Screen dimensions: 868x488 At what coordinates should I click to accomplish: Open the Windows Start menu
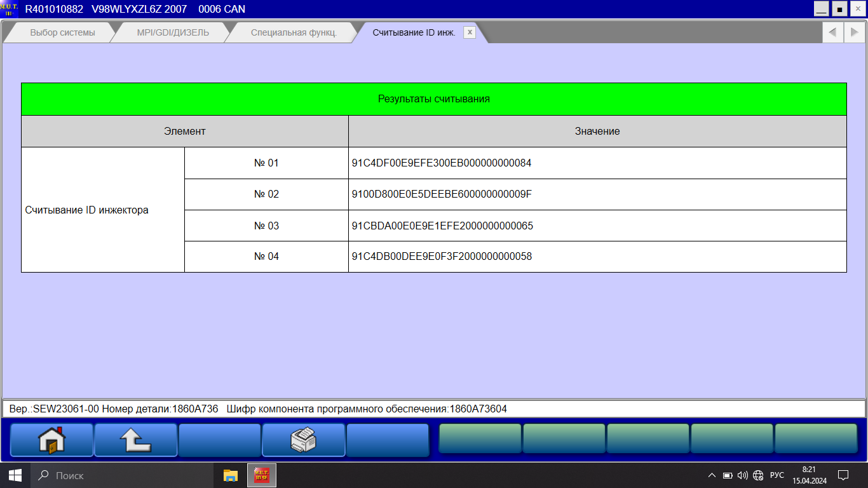(x=15, y=475)
